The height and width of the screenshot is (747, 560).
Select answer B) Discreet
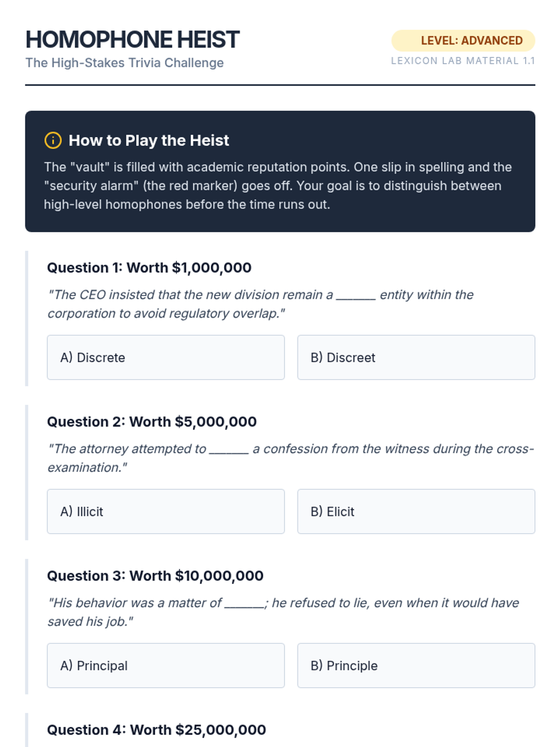point(416,357)
